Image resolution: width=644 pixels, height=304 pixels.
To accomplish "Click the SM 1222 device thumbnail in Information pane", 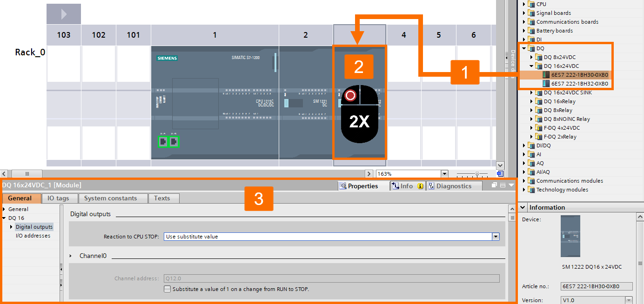I will pos(570,237).
